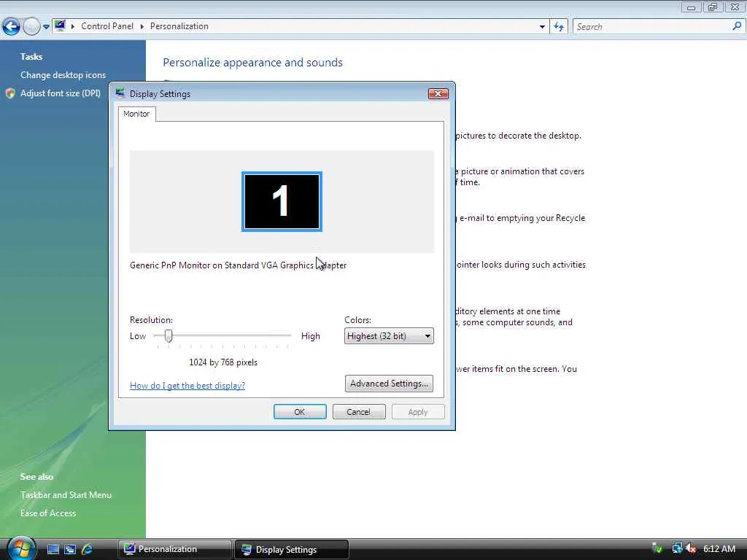747x560 pixels.
Task: Click the green device tray icon
Action: tap(657, 548)
